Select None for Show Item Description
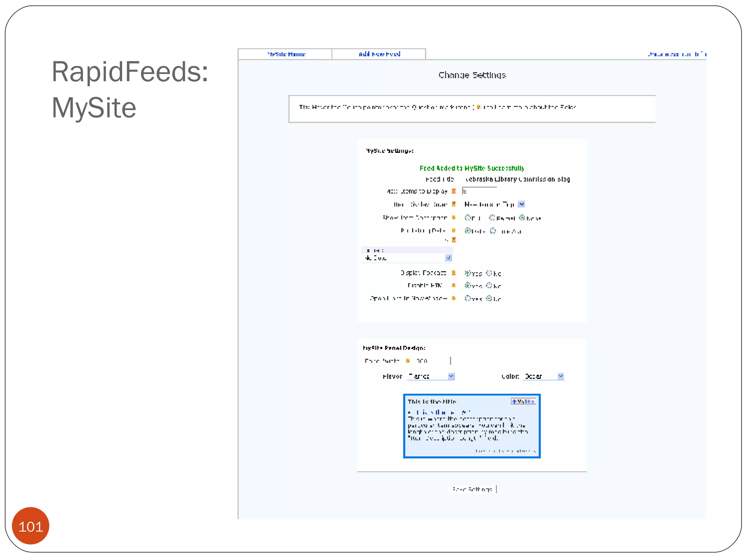This screenshot has width=747, height=560. coord(522,218)
